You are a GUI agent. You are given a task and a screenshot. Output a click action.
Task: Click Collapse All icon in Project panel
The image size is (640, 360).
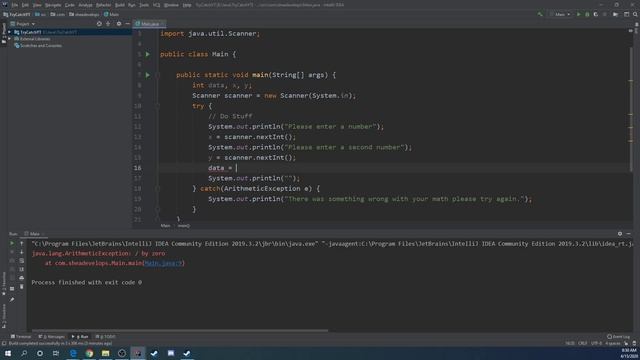click(108, 24)
